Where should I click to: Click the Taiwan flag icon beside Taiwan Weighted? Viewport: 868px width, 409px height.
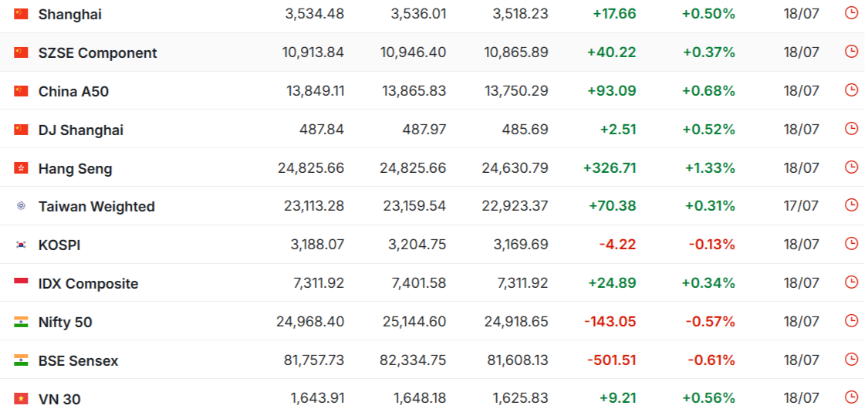pyautogui.click(x=21, y=206)
